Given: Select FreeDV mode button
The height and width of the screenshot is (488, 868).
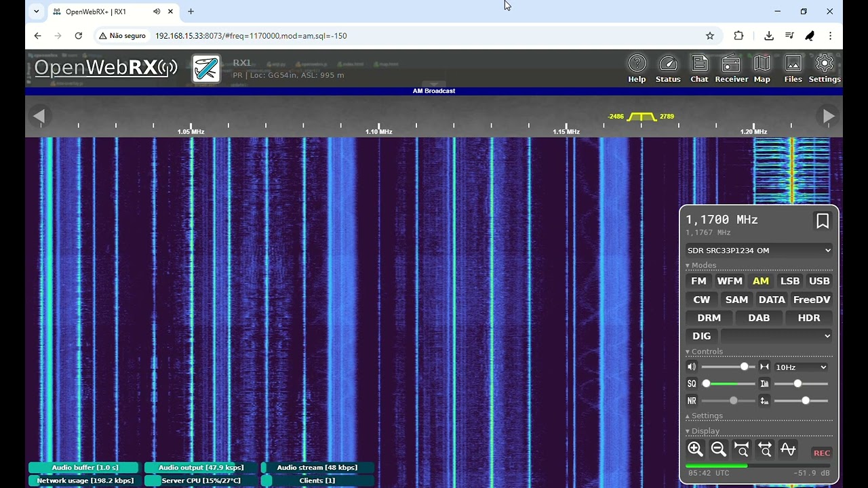Looking at the screenshot, I should pyautogui.click(x=812, y=300).
